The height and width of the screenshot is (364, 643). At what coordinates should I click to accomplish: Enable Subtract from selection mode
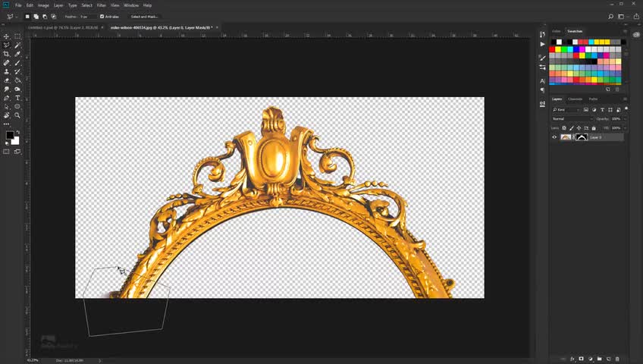(x=45, y=17)
